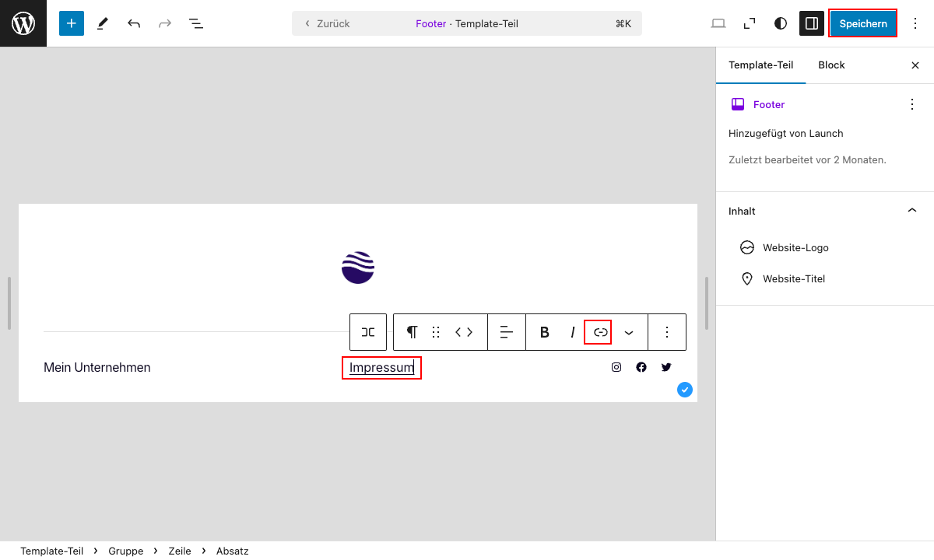Apply italic formatting to text
The height and width of the screenshot is (560, 934).
pos(573,332)
